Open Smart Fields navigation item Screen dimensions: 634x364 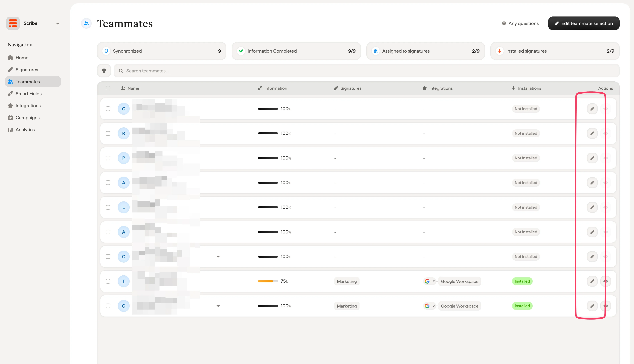pos(33,94)
